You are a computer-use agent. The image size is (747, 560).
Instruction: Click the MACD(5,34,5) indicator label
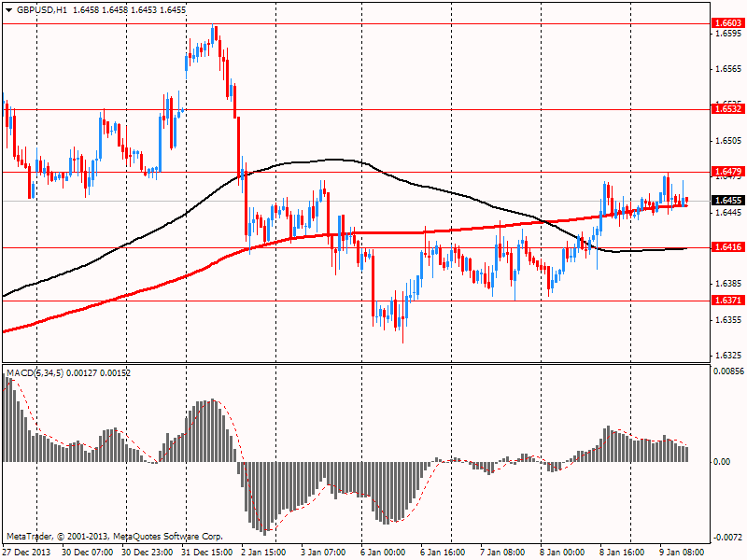[x=35, y=372]
